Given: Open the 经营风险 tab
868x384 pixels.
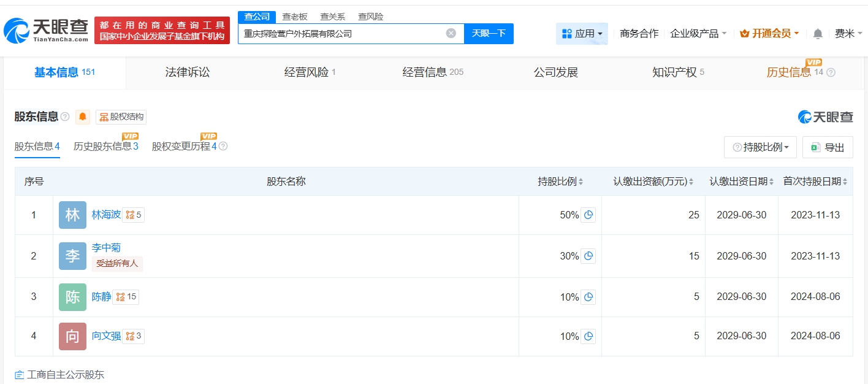Looking at the screenshot, I should 310,72.
